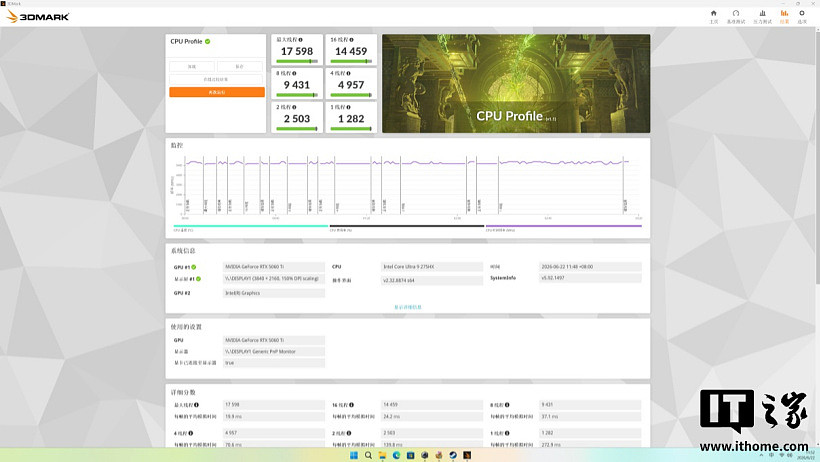Click info icon on 8 threads score card
Viewport: 820px width, 462px height.
pos(294,73)
